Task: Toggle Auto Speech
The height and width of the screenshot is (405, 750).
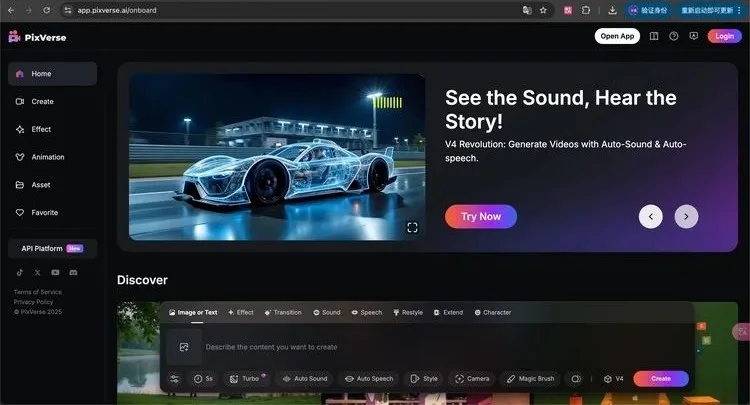Action: [369, 379]
